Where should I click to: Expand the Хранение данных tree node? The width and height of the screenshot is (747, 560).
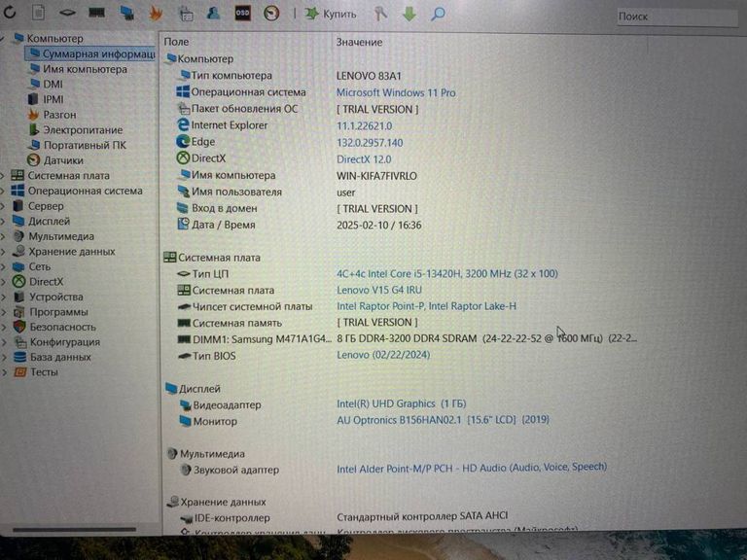click(x=3, y=252)
